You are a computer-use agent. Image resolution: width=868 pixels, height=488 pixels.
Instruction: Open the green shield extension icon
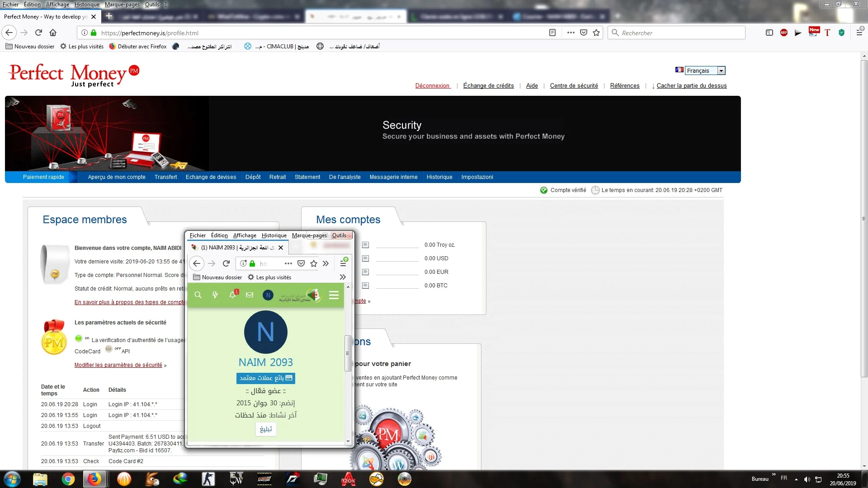coord(841,33)
